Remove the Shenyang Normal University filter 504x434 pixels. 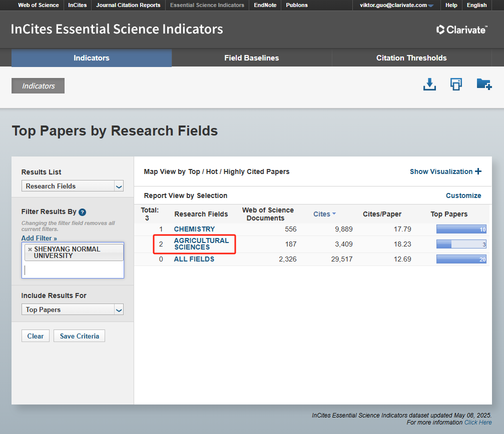(30, 249)
